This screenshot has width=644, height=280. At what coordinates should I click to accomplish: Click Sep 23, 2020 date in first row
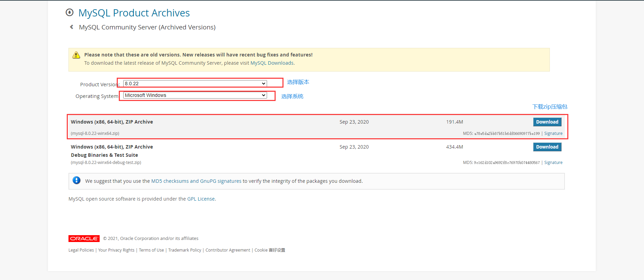pos(354,122)
